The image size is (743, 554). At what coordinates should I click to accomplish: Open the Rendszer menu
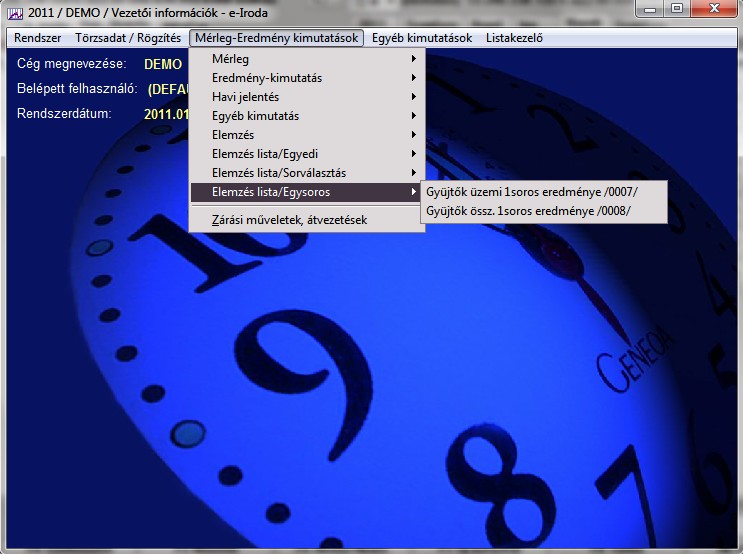click(38, 38)
